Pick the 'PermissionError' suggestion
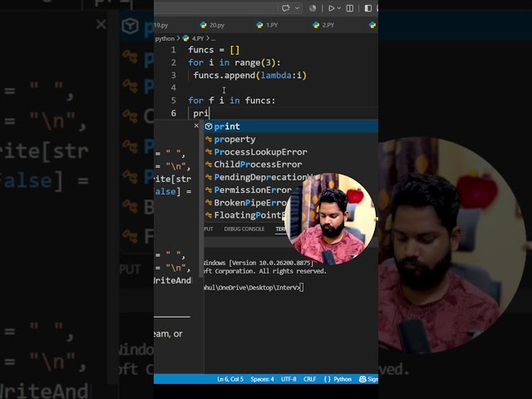Screen dimensions: 532x399 tap(248, 190)
